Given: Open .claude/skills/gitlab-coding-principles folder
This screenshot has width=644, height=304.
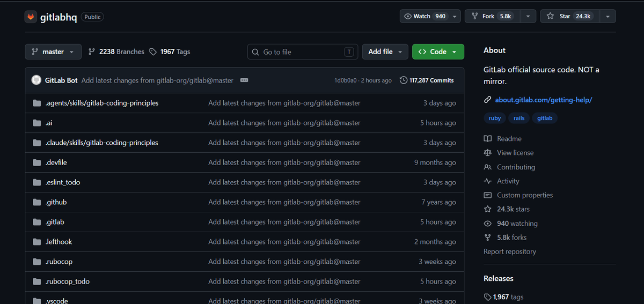Looking at the screenshot, I should [102, 143].
